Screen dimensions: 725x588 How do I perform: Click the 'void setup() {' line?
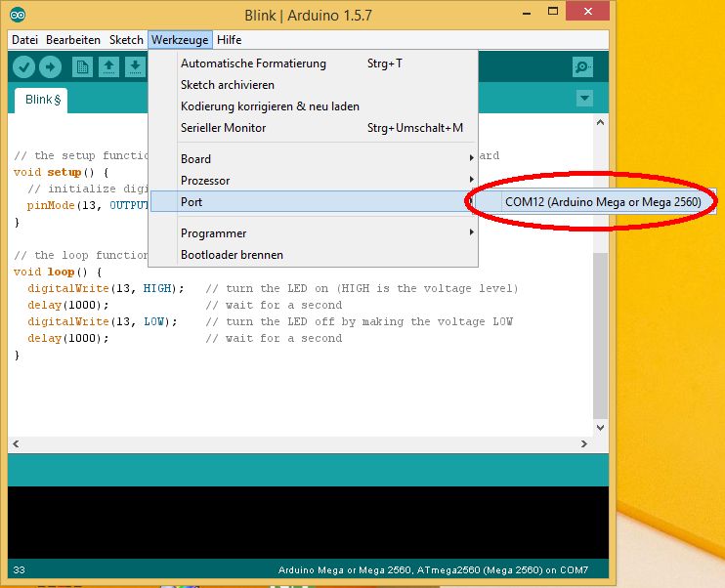click(61, 172)
